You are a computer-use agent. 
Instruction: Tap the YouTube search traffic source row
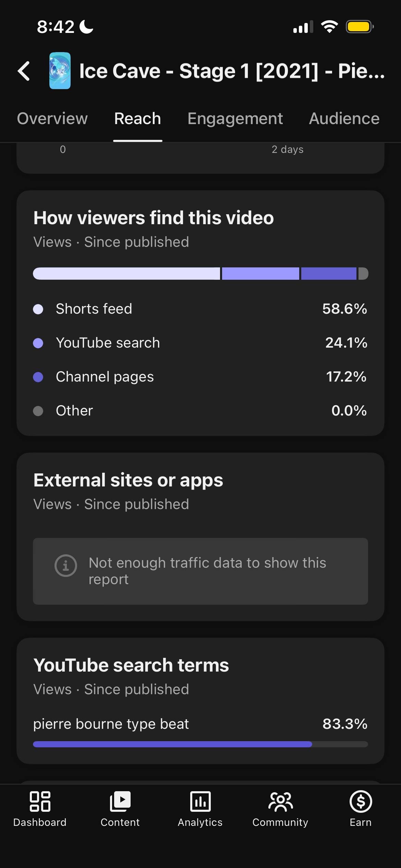coord(200,343)
